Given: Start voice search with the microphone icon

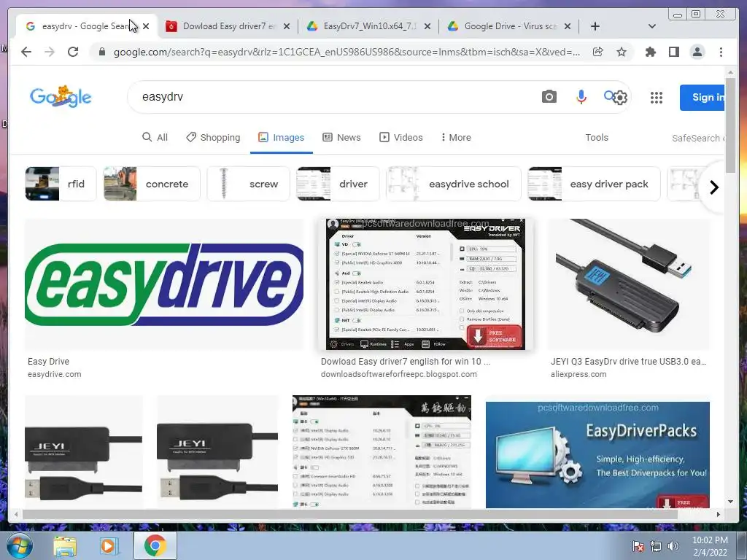Looking at the screenshot, I should click(581, 97).
